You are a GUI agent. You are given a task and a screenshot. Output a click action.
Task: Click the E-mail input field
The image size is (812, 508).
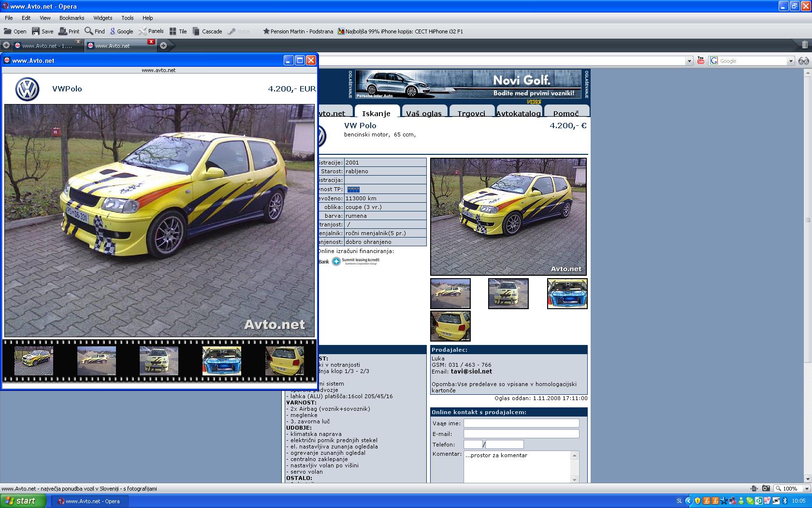pyautogui.click(x=522, y=434)
